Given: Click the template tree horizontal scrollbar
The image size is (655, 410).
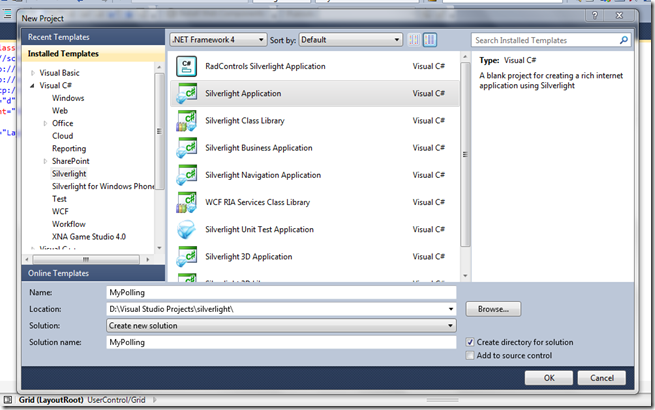Looking at the screenshot, I should point(87,260).
